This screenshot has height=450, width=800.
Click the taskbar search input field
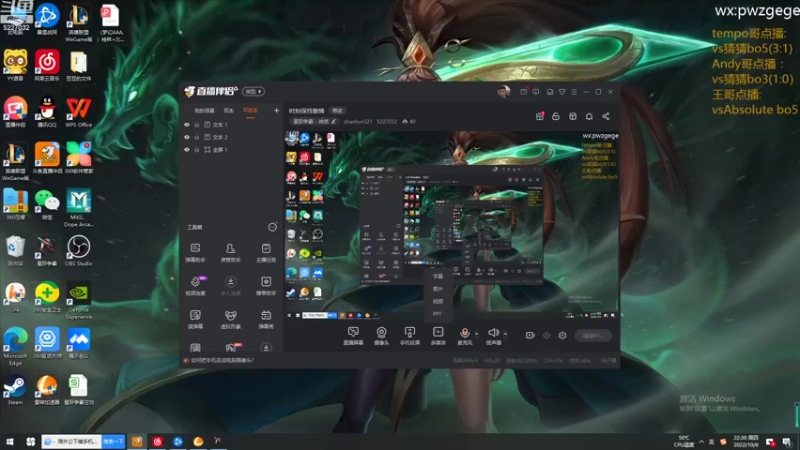pyautogui.click(x=72, y=441)
